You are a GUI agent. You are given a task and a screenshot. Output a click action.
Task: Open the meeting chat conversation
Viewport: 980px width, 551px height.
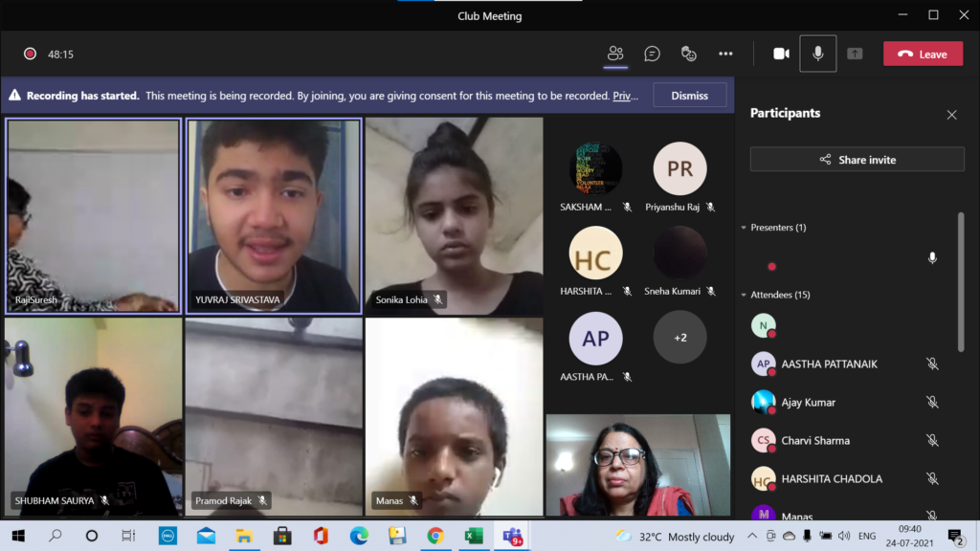652,54
